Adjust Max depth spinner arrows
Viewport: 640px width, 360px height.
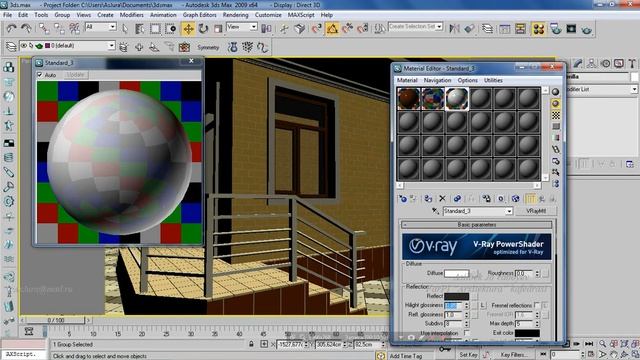pyautogui.click(x=537, y=324)
